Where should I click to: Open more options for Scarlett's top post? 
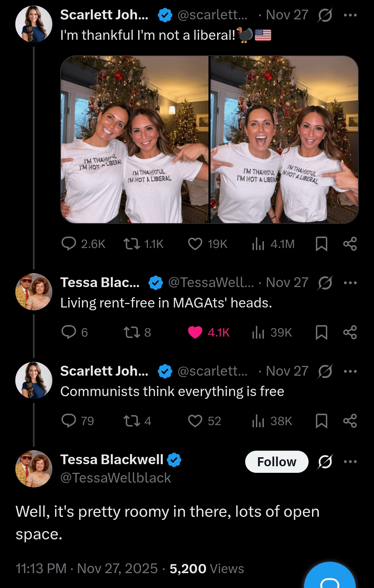tap(350, 15)
